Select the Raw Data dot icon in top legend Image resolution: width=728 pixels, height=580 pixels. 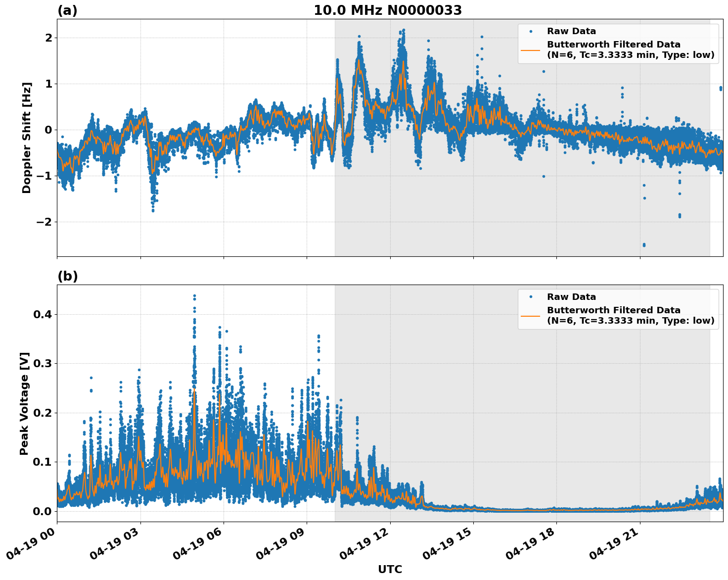pyautogui.click(x=530, y=30)
